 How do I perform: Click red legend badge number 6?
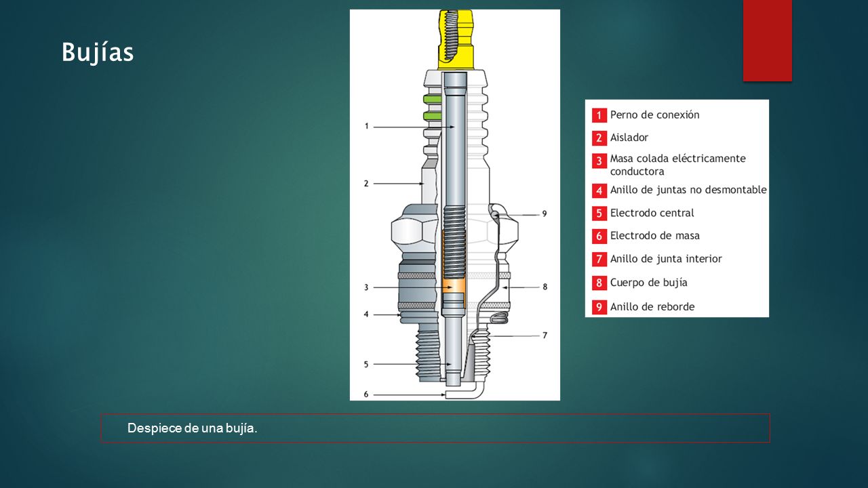pos(599,237)
